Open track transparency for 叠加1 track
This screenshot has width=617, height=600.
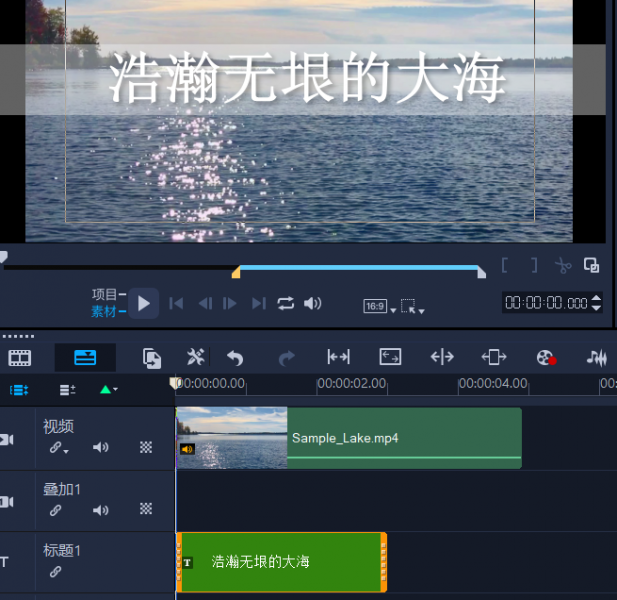pos(146,509)
